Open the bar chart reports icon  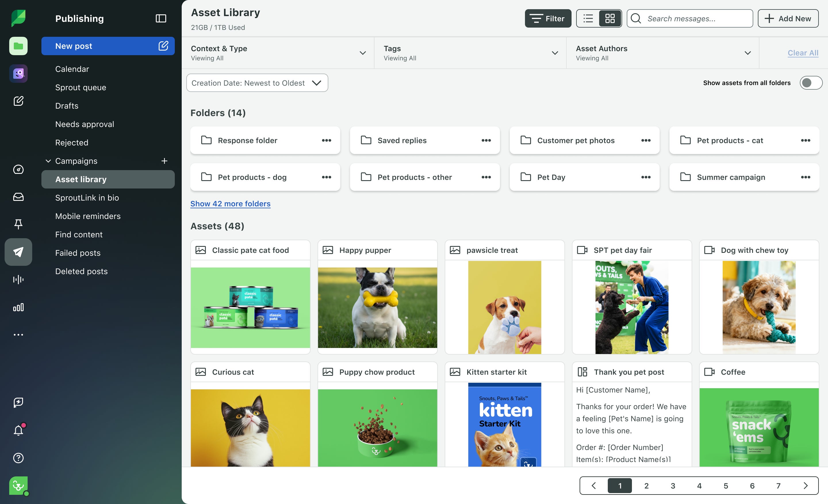[18, 307]
